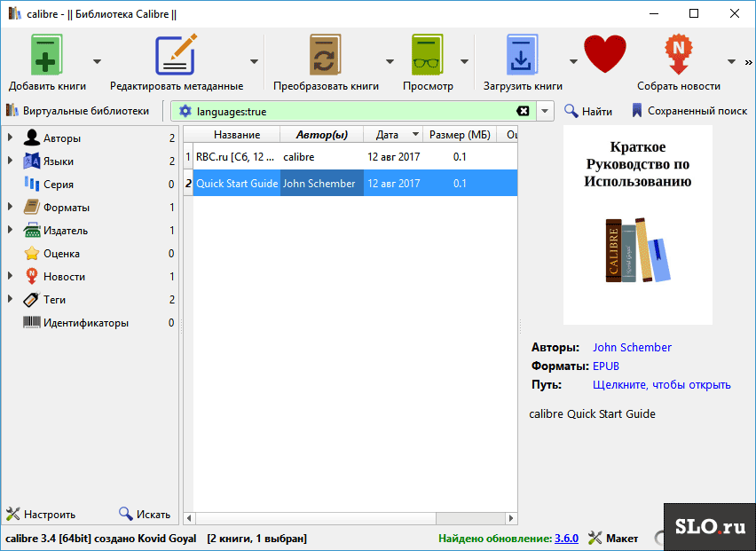Select the Серия tree item label
Screen dimensions: 756x551
59,185
